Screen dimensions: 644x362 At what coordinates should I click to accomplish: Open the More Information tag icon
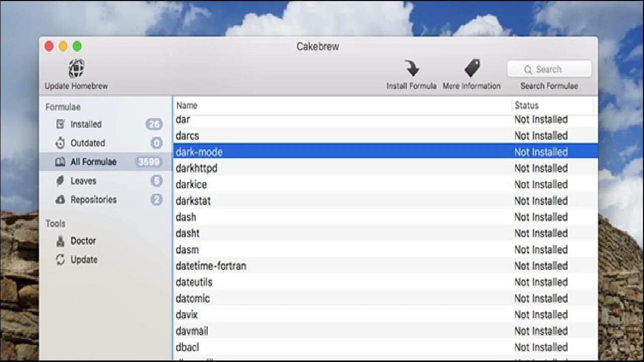coord(472,68)
